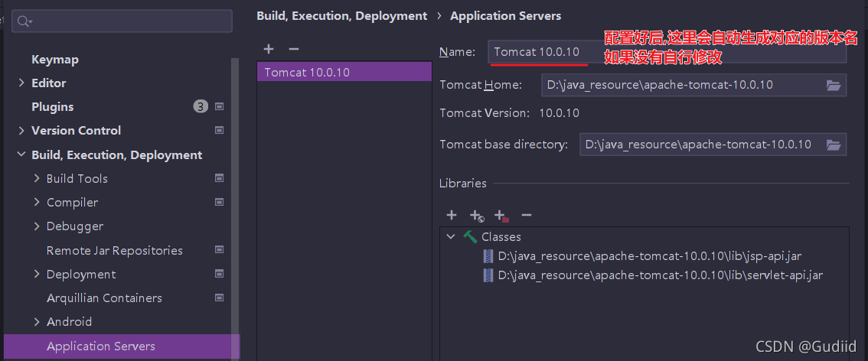Open Keymap settings page
Viewport: 868px width, 361px height.
[x=55, y=59]
